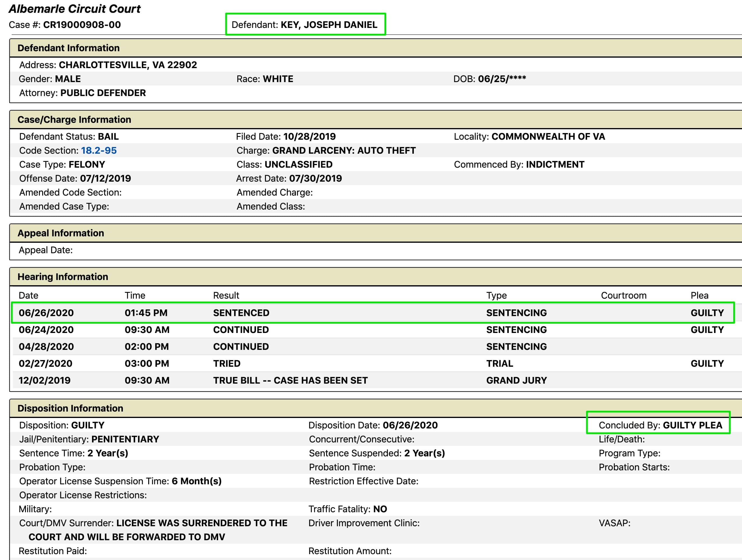The height and width of the screenshot is (560, 742).
Task: Click the Gender value MALE
Action: pyautogui.click(x=68, y=79)
